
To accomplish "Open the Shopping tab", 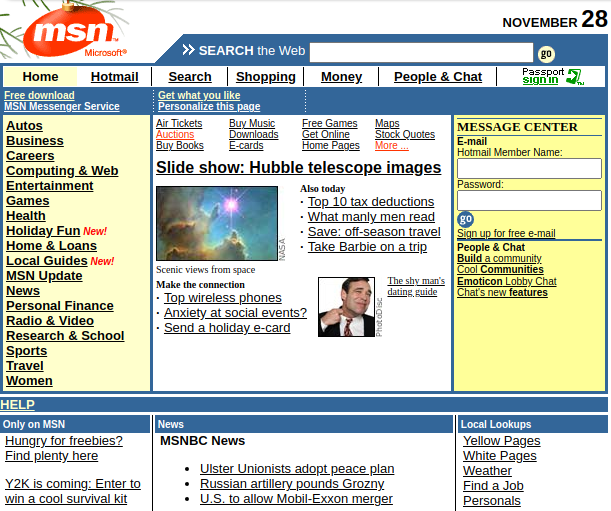I will click(266, 77).
